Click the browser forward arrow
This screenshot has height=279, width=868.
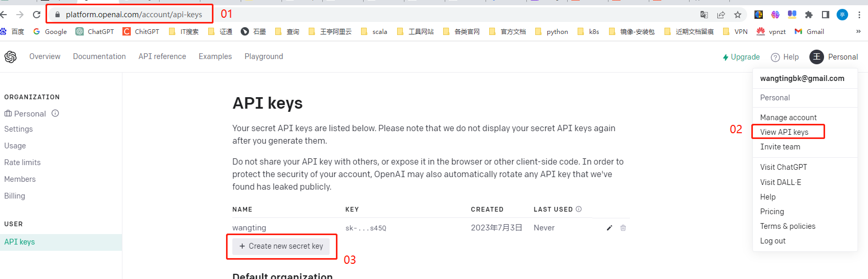(20, 15)
